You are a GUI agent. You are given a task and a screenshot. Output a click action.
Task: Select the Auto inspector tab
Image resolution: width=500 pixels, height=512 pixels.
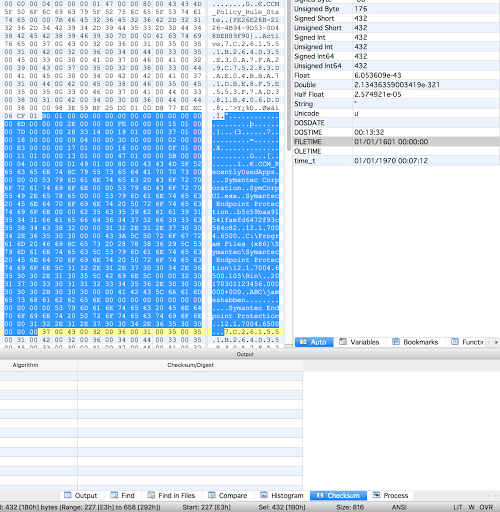(x=314, y=342)
